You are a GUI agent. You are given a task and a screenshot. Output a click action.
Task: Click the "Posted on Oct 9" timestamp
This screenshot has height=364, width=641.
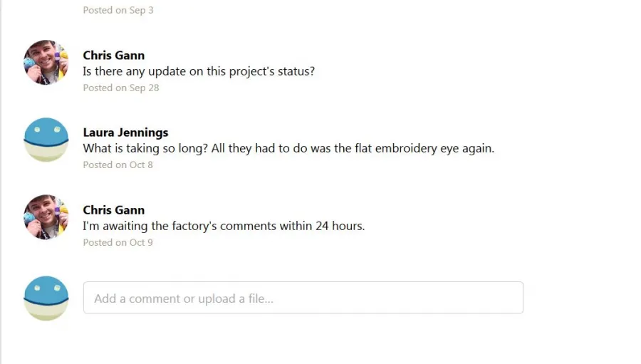pos(118,242)
